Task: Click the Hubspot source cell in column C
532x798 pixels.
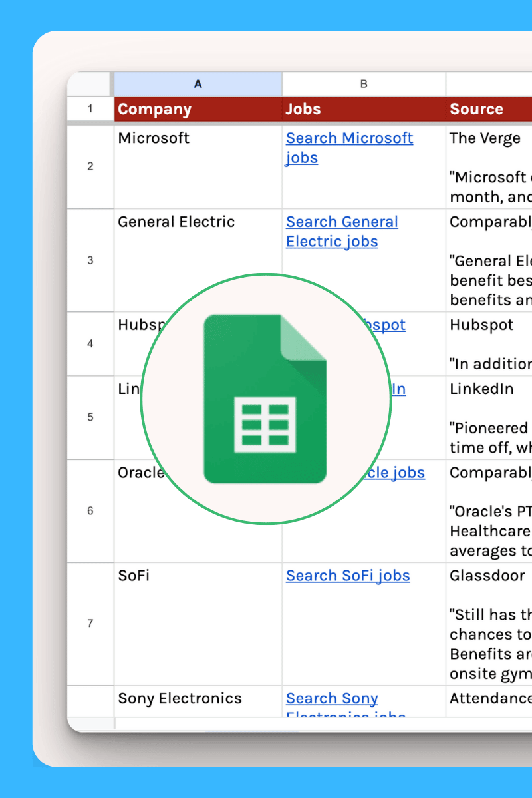Action: (x=489, y=344)
